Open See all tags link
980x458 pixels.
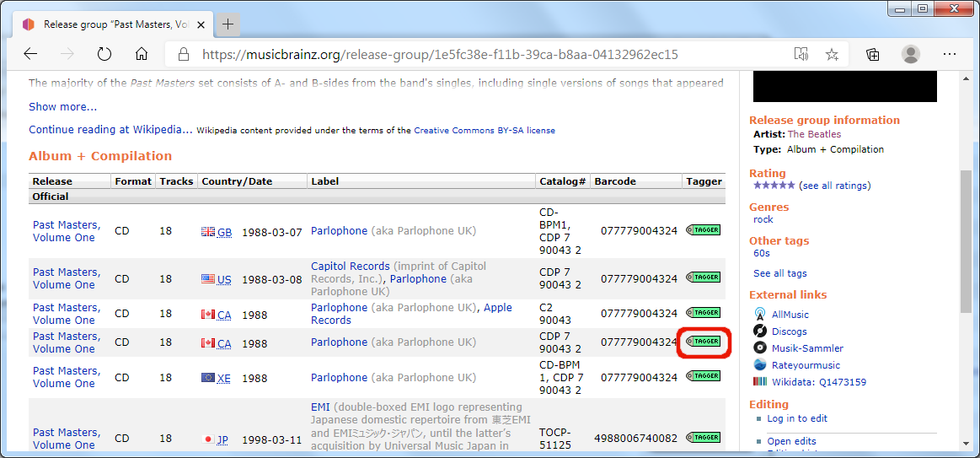[x=780, y=272]
